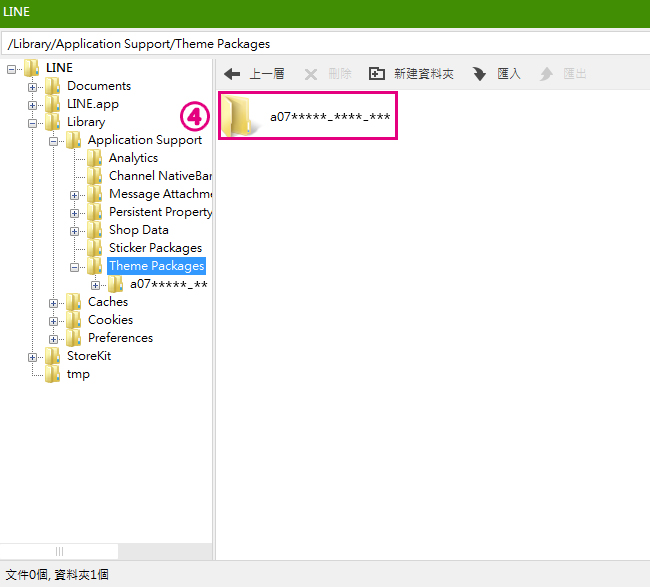This screenshot has width=650, height=587.
Task: Click the 刪除 label in toolbar
Action: point(340,74)
